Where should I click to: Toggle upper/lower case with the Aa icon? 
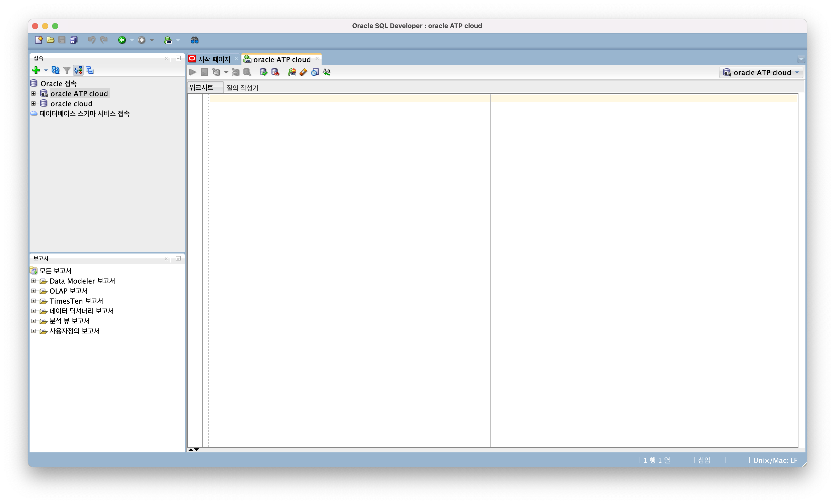(326, 72)
